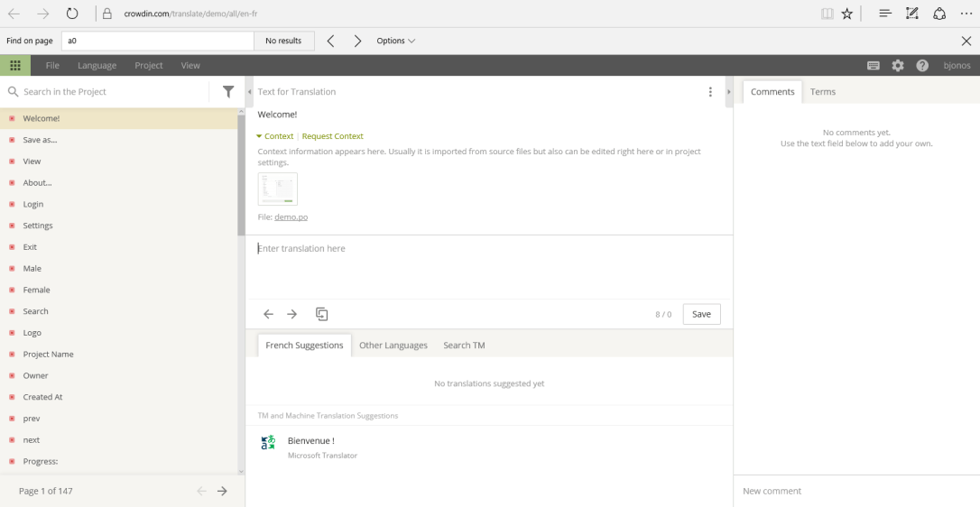Open the bjonos user menu
980x507 pixels.
coord(957,66)
